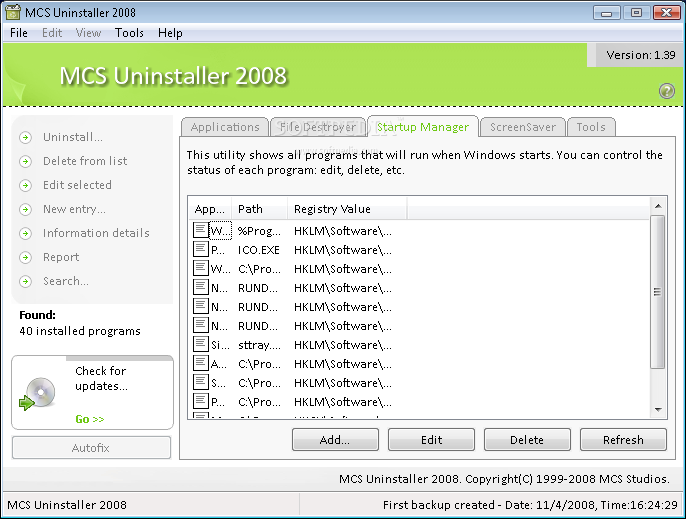Screen dimensions: 686x519
Task: Click the scrollbar down arrow
Action: [658, 410]
